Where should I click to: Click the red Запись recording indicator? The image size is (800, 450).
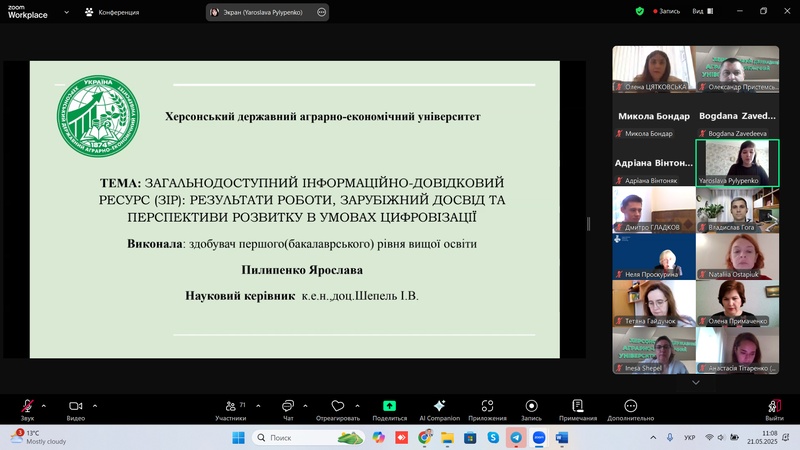point(666,11)
